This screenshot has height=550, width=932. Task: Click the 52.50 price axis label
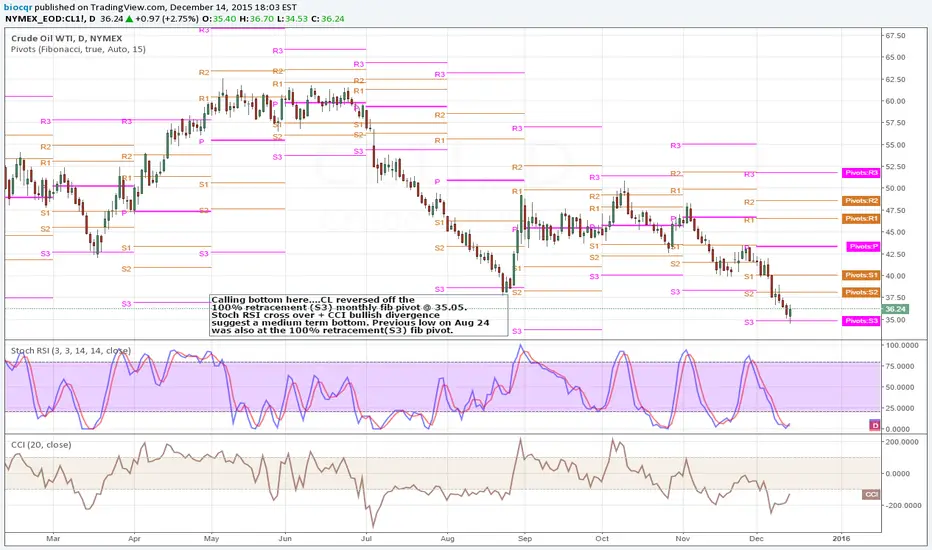click(895, 167)
